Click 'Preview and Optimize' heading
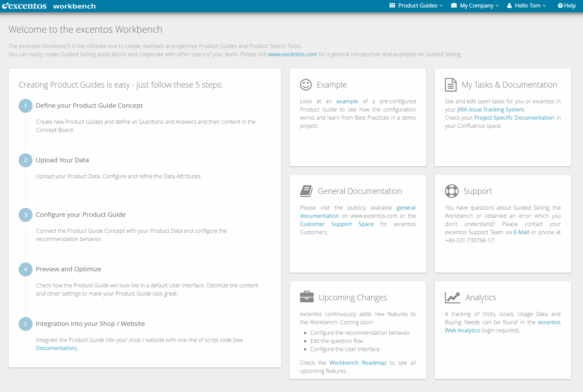Image resolution: width=583 pixels, height=392 pixels. click(x=69, y=269)
